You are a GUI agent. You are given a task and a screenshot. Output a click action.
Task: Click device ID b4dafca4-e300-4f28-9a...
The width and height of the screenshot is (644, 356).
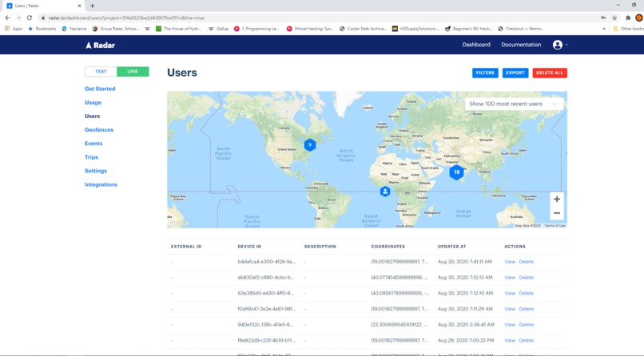pyautogui.click(x=266, y=262)
